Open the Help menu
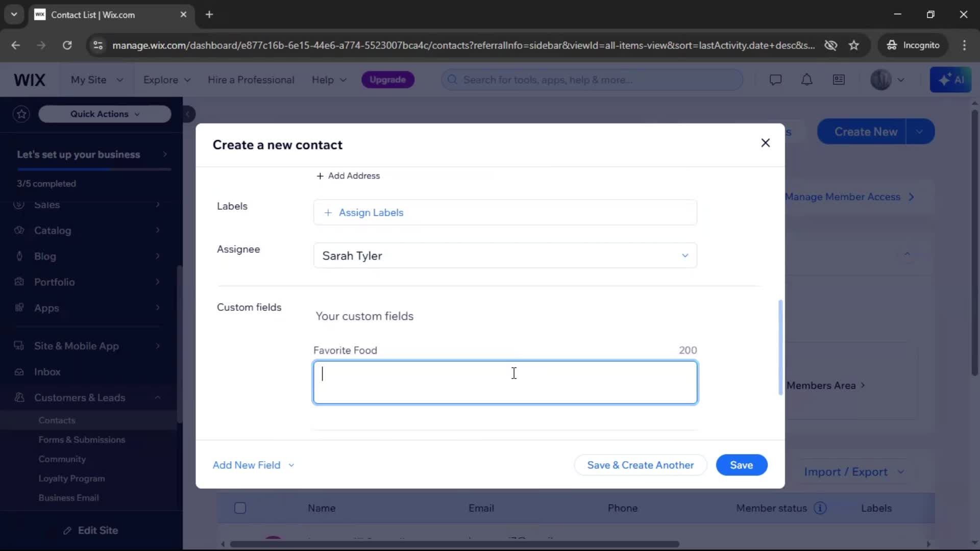The height and width of the screenshot is (551, 980). pos(329,80)
